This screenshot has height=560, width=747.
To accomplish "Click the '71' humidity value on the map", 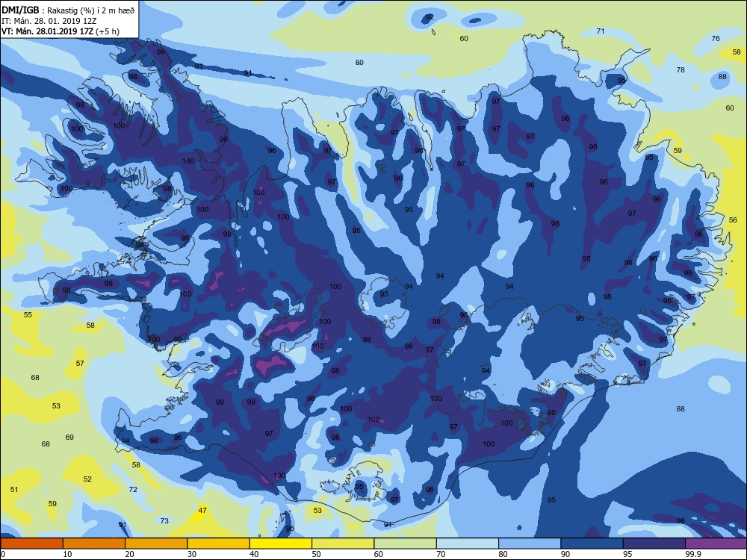I will pyautogui.click(x=601, y=31).
